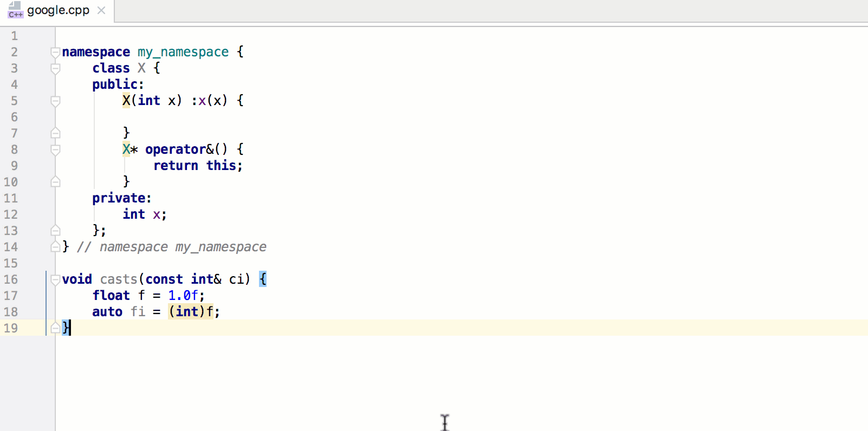This screenshot has width=868, height=431.
Task: Click line number 12 in the gutter
Action: pyautogui.click(x=11, y=214)
